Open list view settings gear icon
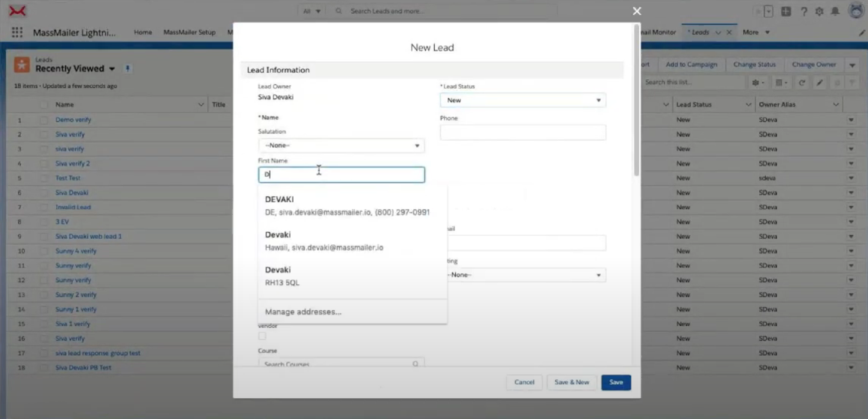 click(758, 83)
